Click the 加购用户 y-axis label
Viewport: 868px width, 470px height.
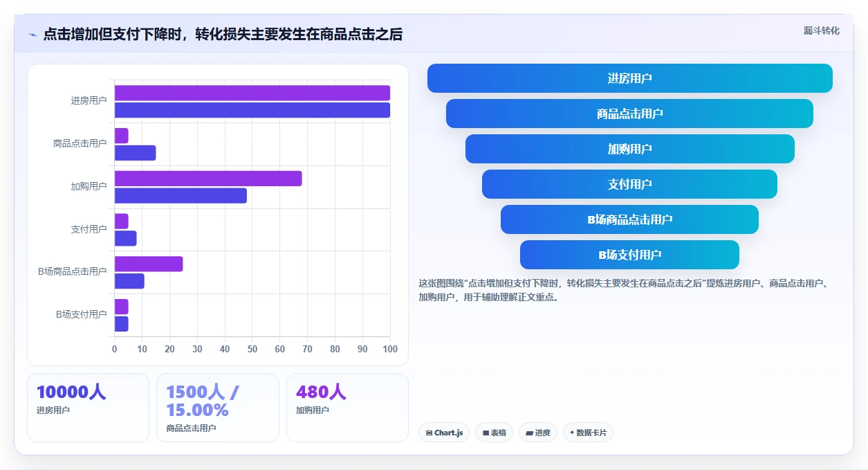coord(89,187)
